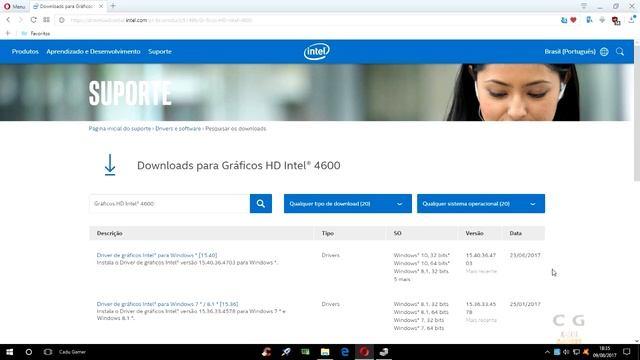Open Driver de gráficos Intel [15.40] link
The width and height of the screenshot is (640, 360).
coord(157,255)
